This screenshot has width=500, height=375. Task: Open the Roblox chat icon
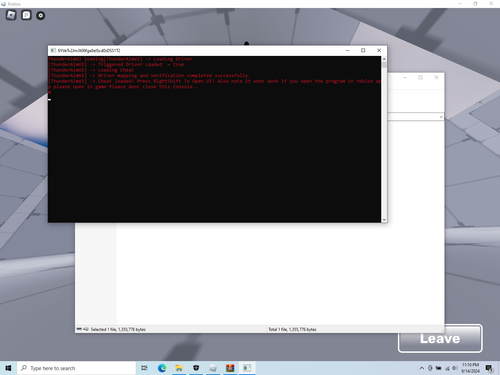26,15
